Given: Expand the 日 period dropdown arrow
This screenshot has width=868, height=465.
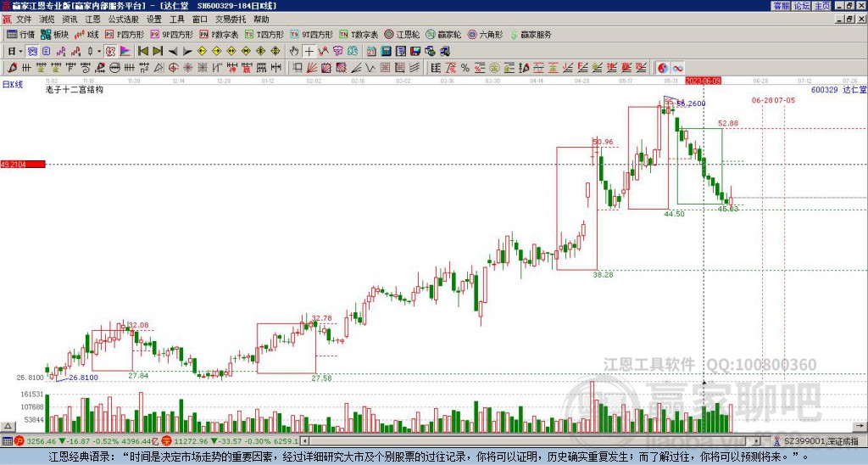Looking at the screenshot, I should (21, 52).
